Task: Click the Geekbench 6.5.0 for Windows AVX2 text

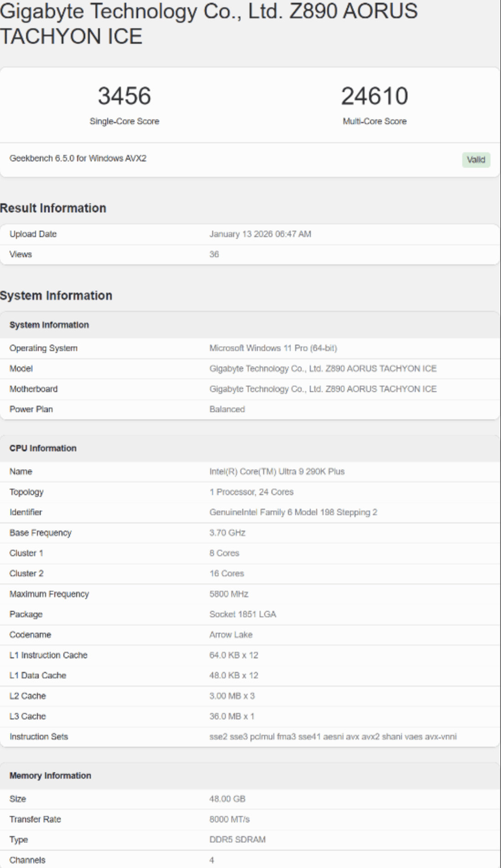Action: tap(78, 158)
